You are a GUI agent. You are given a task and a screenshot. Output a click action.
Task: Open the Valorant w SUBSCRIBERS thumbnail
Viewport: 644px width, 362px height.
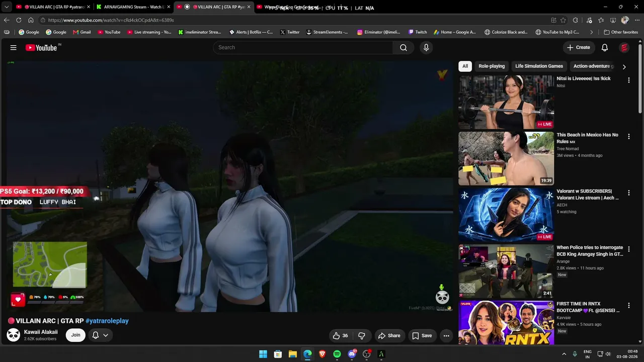click(506, 215)
